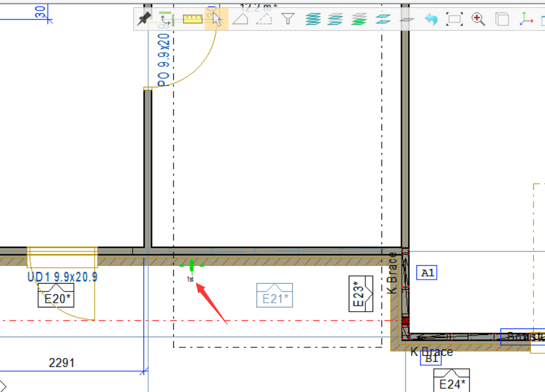Click the dashed triangle tool icon
Image resolution: width=545 pixels, height=392 pixels.
(x=264, y=19)
